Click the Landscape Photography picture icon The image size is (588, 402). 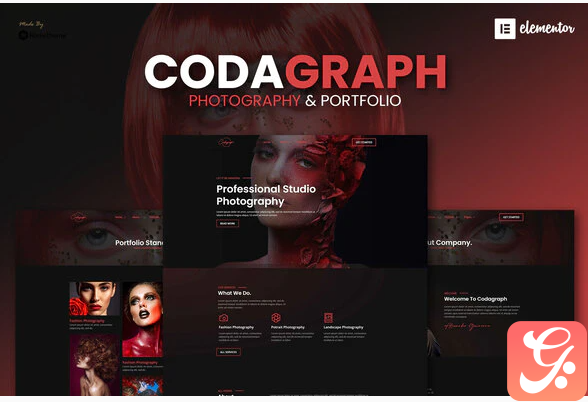point(328,318)
